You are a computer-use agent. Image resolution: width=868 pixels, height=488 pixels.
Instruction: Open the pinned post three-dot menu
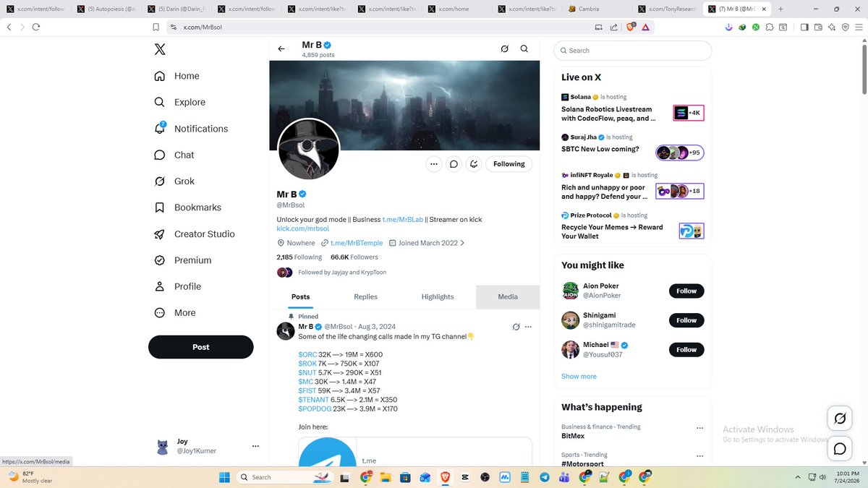pos(529,327)
